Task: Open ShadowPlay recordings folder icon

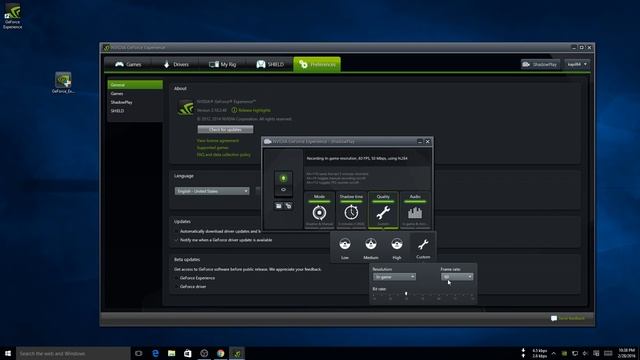Action: pos(279,206)
